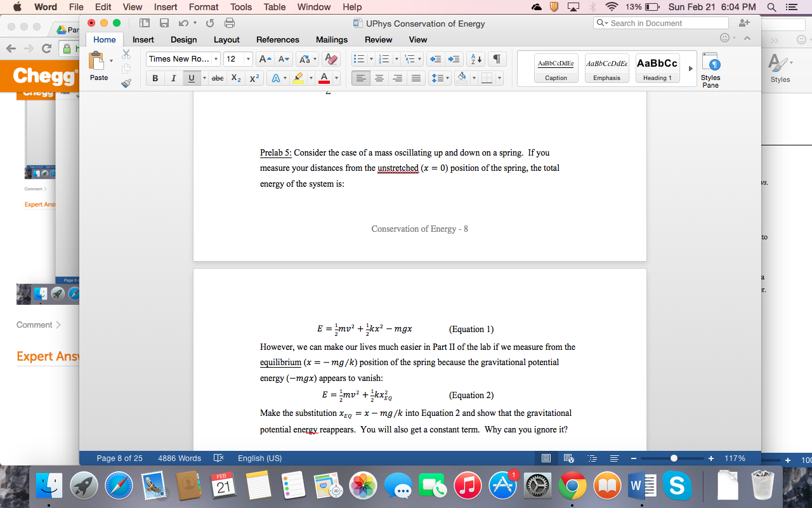Increase indent of the paragraph
812x508 pixels.
pos(454,59)
